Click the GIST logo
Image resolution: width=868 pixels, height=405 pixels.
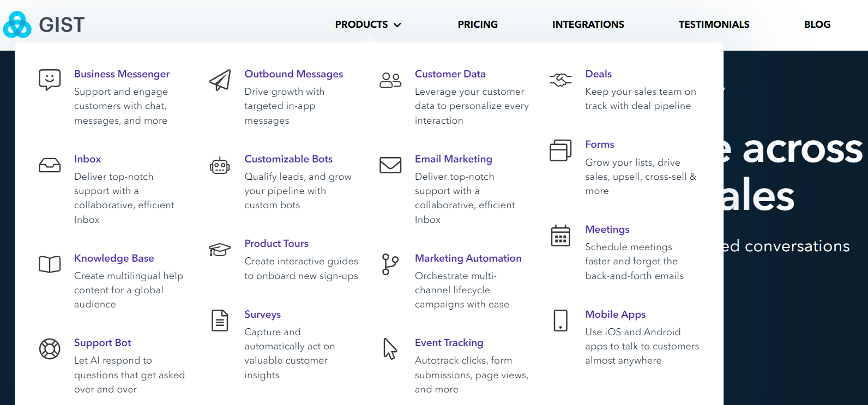44,25
